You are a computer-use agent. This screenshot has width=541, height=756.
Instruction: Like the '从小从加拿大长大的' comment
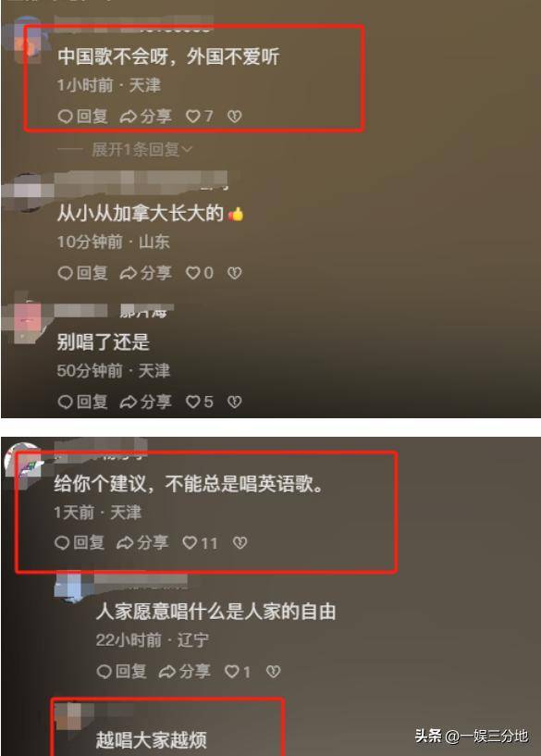pos(199,273)
